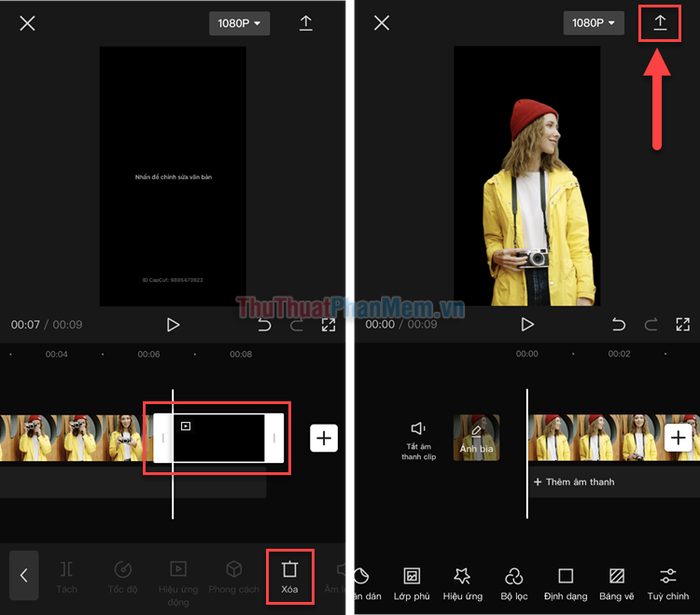
Task: Open the Bộ lọc filter tool
Action: (514, 584)
